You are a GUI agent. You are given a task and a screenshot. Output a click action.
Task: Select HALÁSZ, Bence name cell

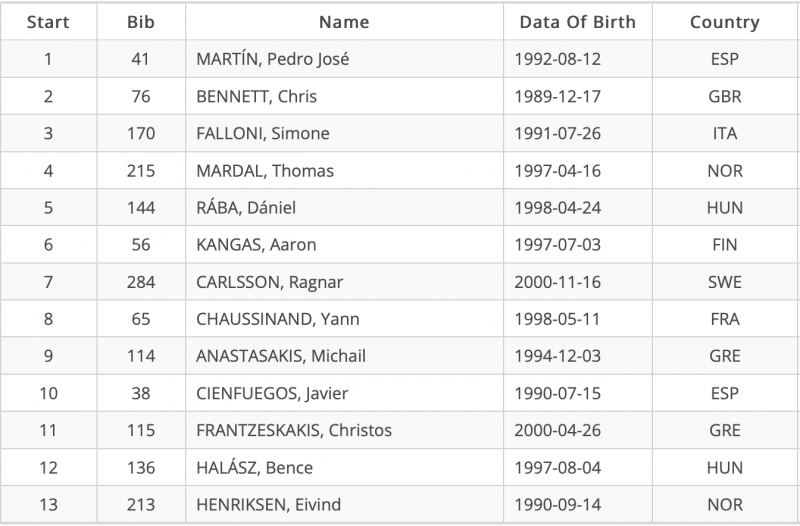(255, 468)
